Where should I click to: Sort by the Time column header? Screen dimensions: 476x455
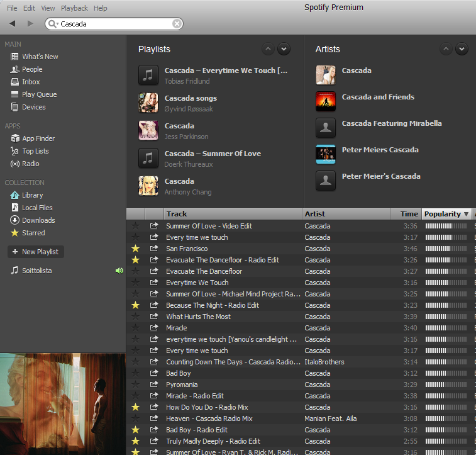pyautogui.click(x=406, y=214)
